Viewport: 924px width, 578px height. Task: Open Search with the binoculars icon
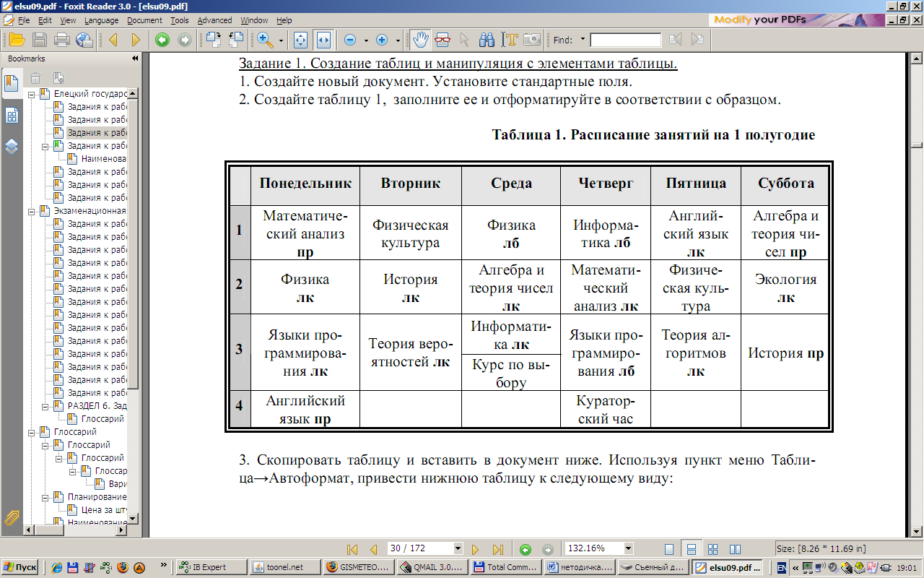pyautogui.click(x=487, y=40)
